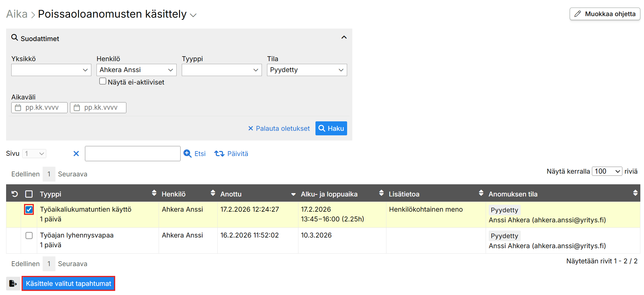Open calendar icon in first Aikaväli field
The image size is (644, 295).
pyautogui.click(x=18, y=108)
